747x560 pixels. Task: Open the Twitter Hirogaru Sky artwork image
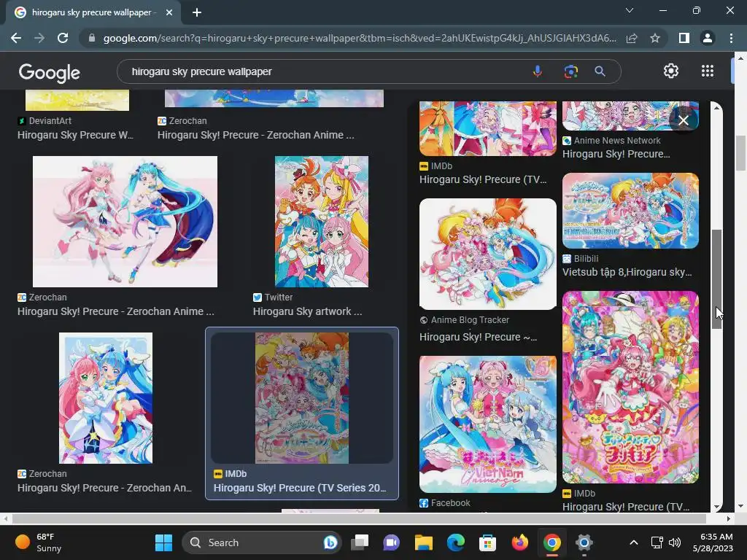[322, 222]
